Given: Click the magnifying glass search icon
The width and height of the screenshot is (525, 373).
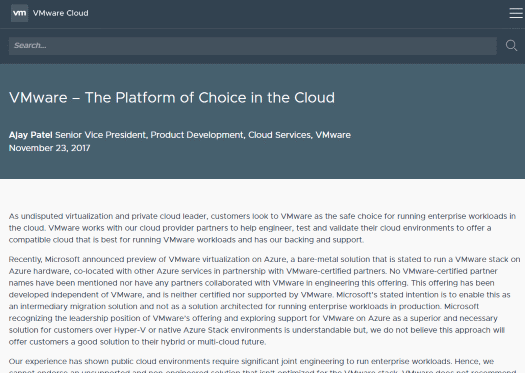Looking at the screenshot, I should pyautogui.click(x=511, y=46).
